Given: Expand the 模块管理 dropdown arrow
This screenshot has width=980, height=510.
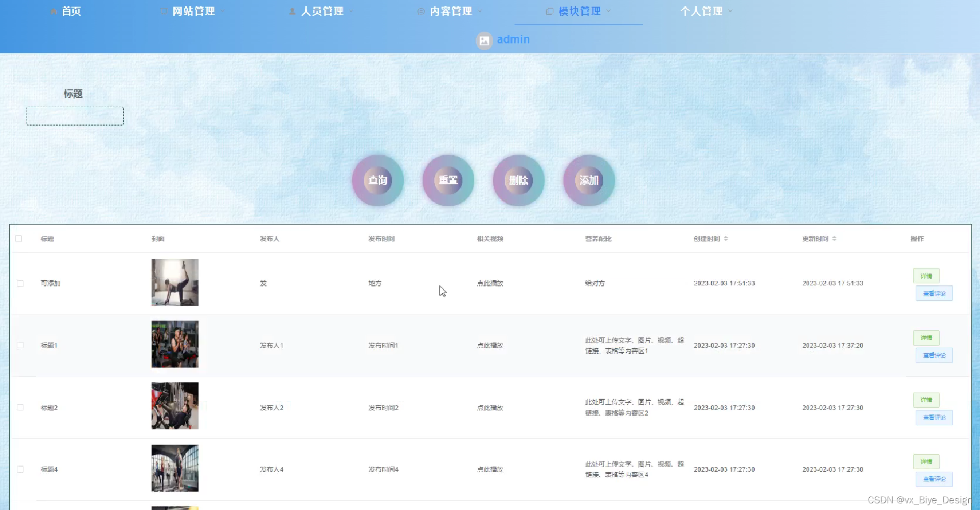Looking at the screenshot, I should [x=608, y=11].
